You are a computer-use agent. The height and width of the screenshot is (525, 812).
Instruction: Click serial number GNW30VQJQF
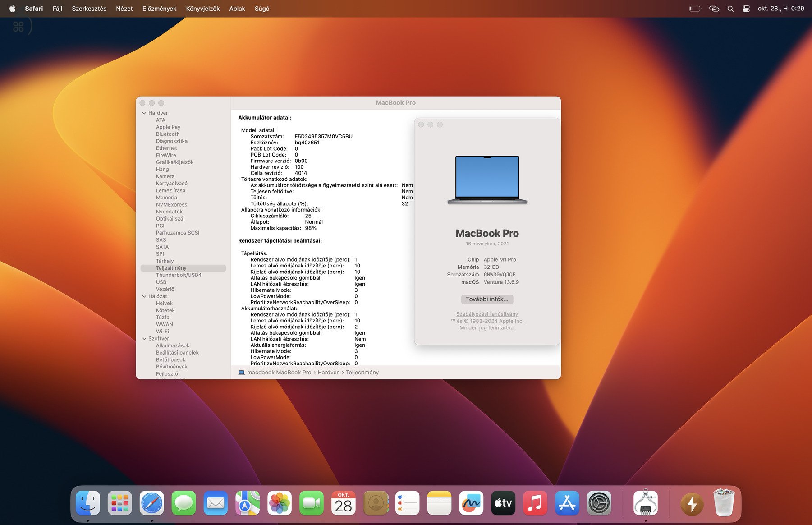tap(500, 275)
